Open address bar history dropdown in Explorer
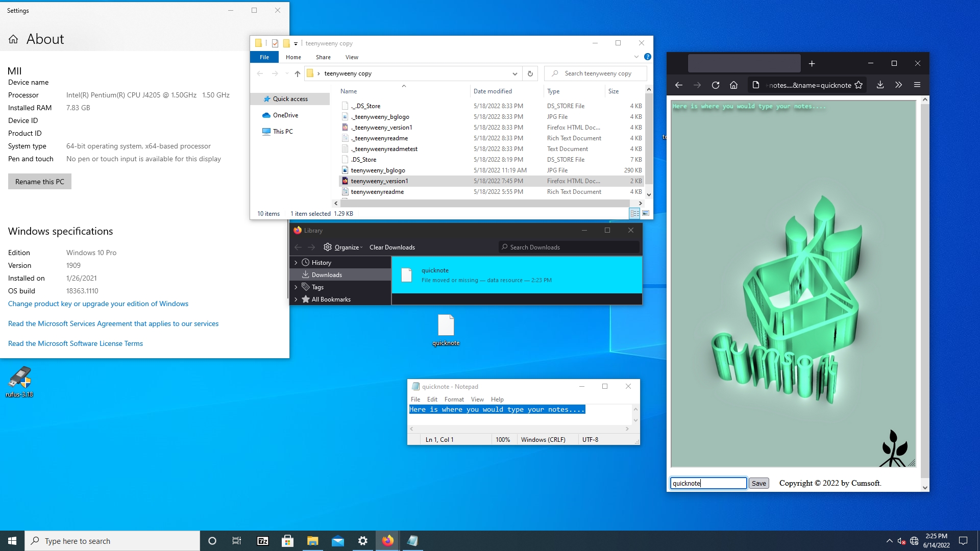The image size is (980, 551). coord(514,73)
